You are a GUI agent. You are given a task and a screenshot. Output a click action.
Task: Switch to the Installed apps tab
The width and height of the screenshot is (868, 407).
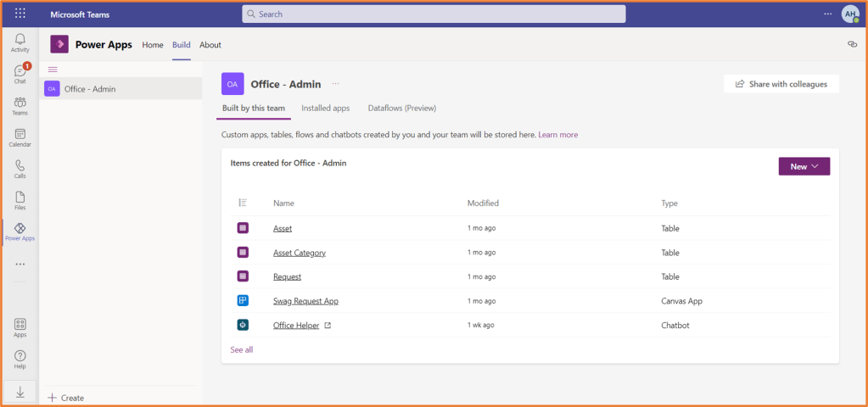point(325,109)
